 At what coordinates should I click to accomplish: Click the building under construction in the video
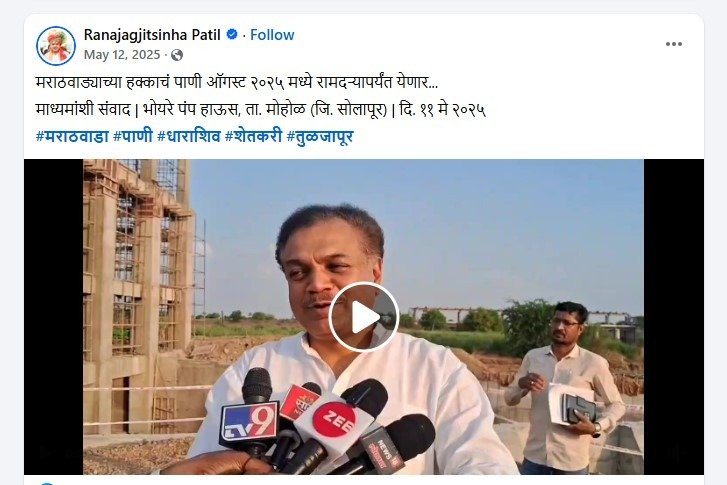(138, 297)
